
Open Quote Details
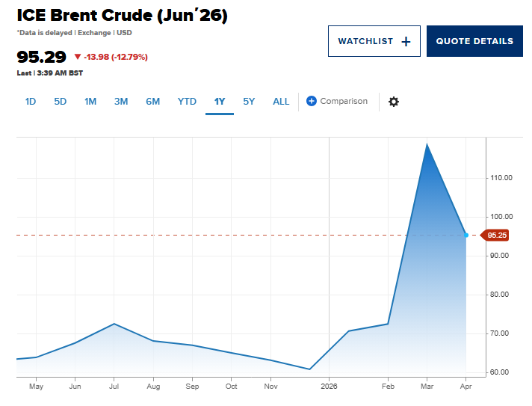click(474, 41)
